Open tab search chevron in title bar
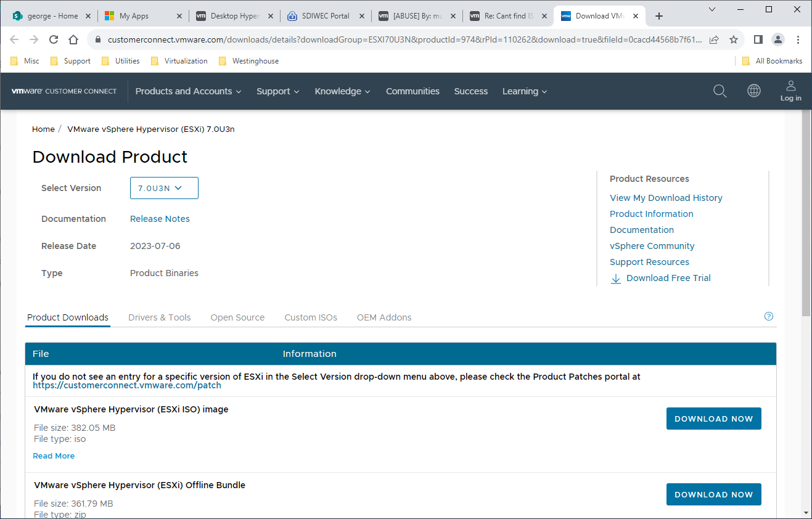Screen dimensions: 812x519 coord(712,9)
